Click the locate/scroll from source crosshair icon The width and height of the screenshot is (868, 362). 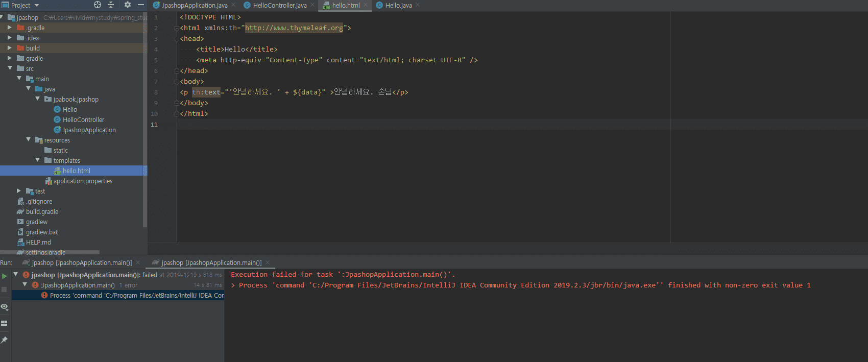pos(98,5)
